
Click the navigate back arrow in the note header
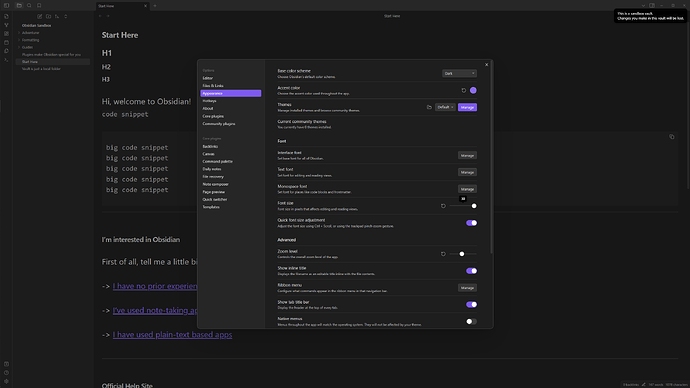(x=100, y=16)
